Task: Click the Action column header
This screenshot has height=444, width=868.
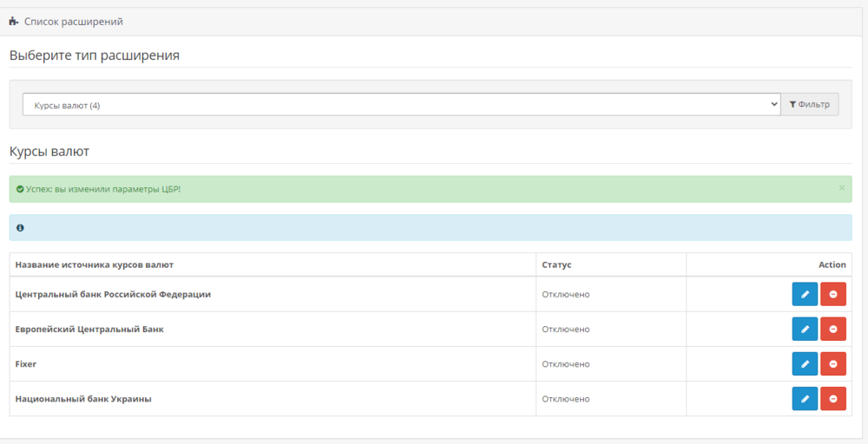Action: [x=832, y=264]
